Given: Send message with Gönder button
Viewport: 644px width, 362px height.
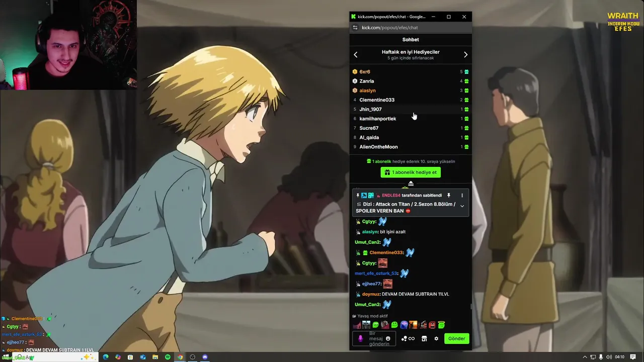Looking at the screenshot, I should pos(456,338).
